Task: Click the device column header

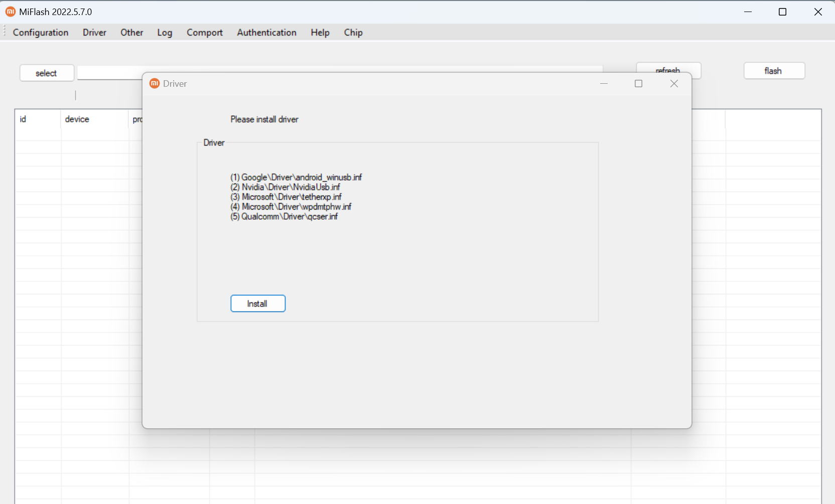Action: click(x=95, y=119)
